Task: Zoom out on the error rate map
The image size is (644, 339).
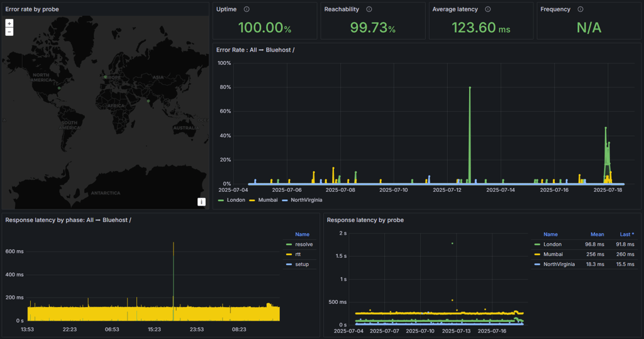Action: pos(9,31)
